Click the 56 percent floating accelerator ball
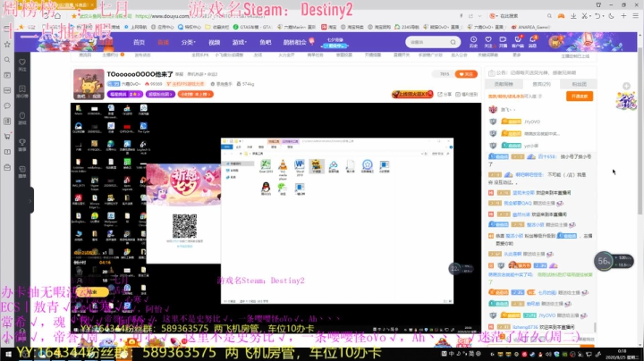The image size is (644, 361). (604, 261)
